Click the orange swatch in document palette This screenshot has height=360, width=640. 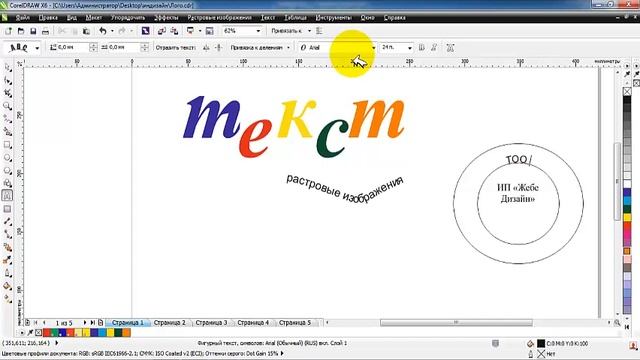pos(127,333)
